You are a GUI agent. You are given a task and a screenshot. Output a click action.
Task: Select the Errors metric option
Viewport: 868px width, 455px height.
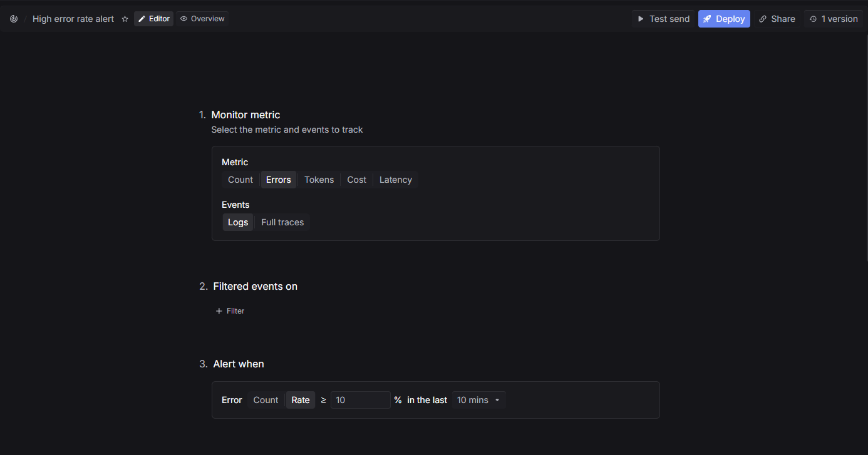pyautogui.click(x=278, y=180)
